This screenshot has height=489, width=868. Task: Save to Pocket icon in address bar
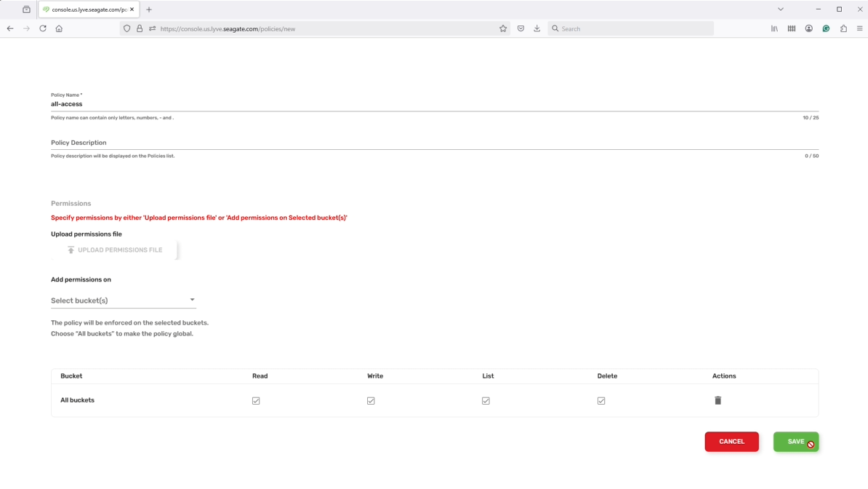[x=521, y=29]
